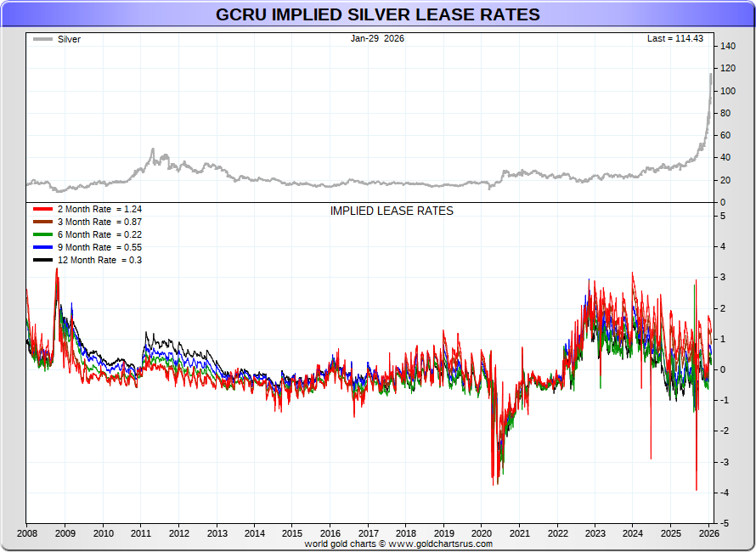This screenshot has height=552, width=756.
Task: Click the green 6 Month Rate legend swatch
Action: (43, 234)
